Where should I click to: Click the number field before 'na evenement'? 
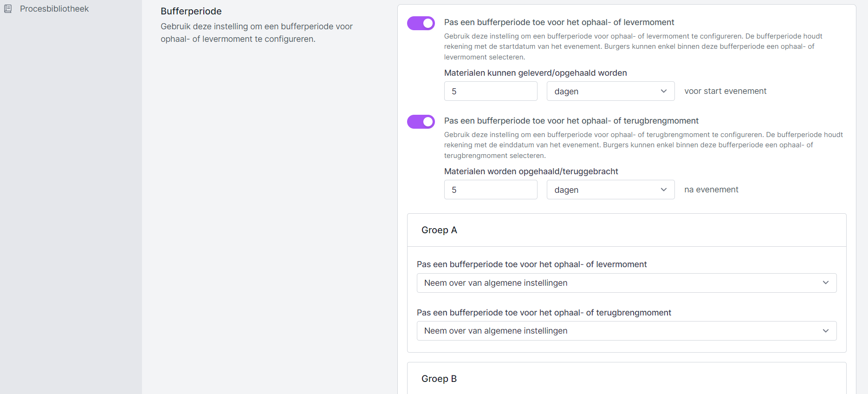(490, 190)
